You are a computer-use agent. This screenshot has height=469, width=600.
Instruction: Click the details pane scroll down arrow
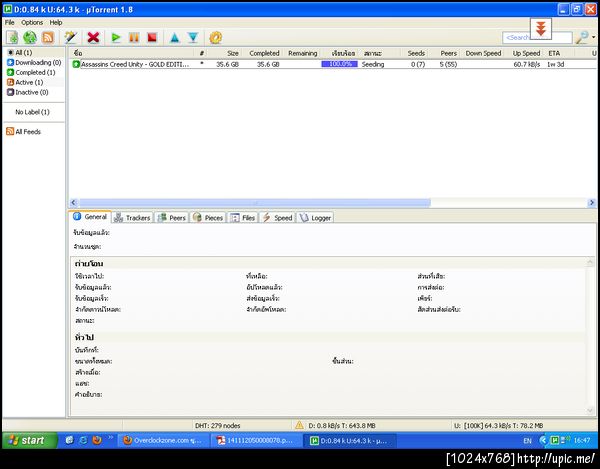coord(590,410)
